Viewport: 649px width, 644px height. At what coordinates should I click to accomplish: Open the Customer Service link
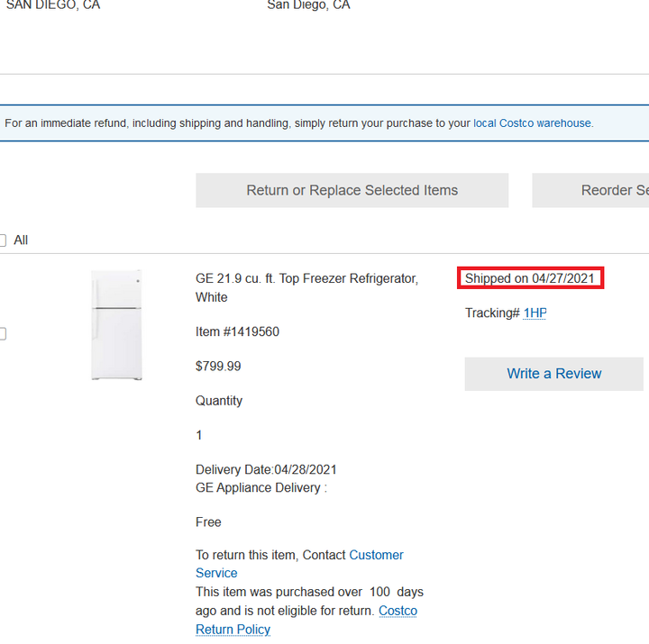(x=299, y=564)
